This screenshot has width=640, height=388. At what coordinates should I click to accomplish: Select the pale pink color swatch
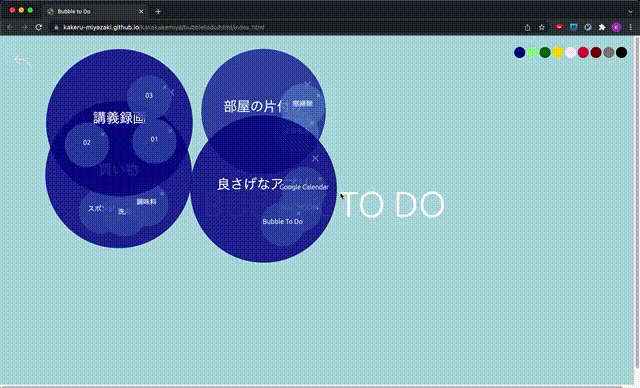coord(570,52)
